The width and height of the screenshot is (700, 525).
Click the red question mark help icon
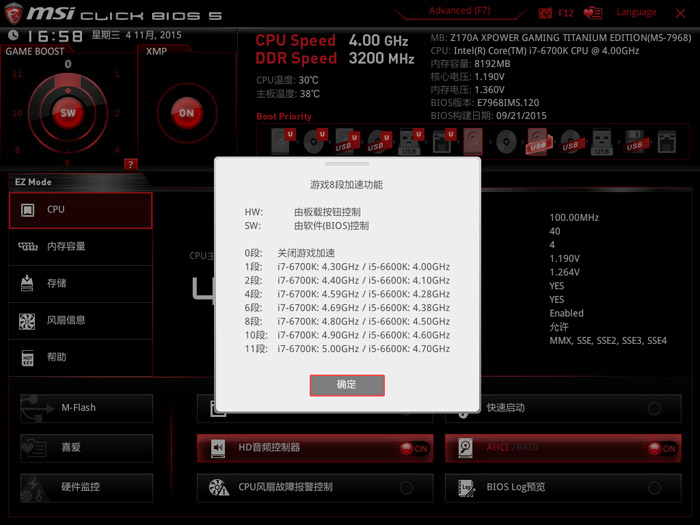pos(130,164)
